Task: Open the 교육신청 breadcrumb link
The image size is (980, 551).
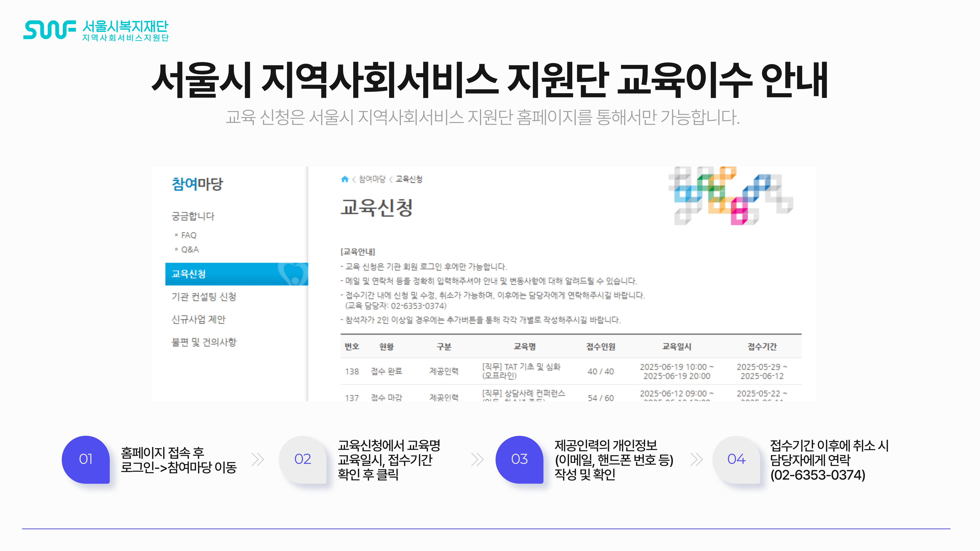Action: pyautogui.click(x=409, y=179)
